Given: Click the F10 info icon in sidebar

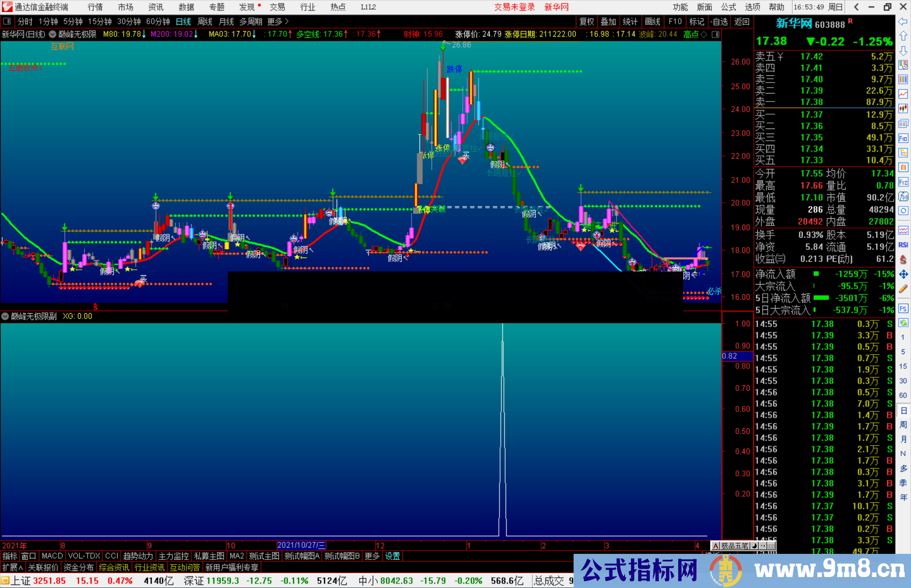Looking at the screenshot, I should pyautogui.click(x=903, y=138).
